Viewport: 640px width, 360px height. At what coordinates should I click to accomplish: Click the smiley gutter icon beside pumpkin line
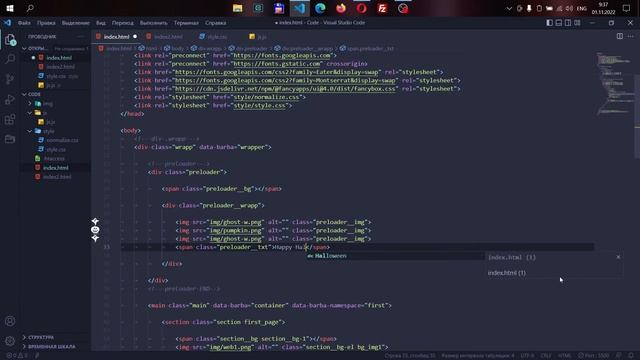click(x=95, y=230)
